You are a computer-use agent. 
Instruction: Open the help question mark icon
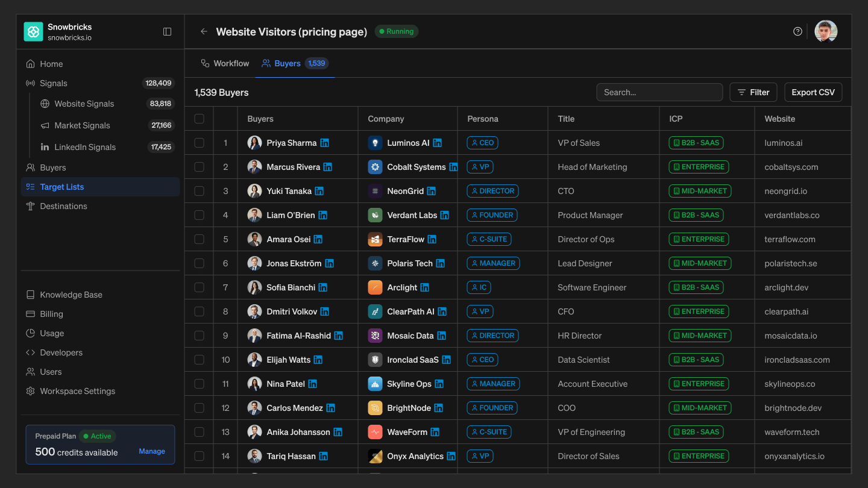[x=797, y=31]
